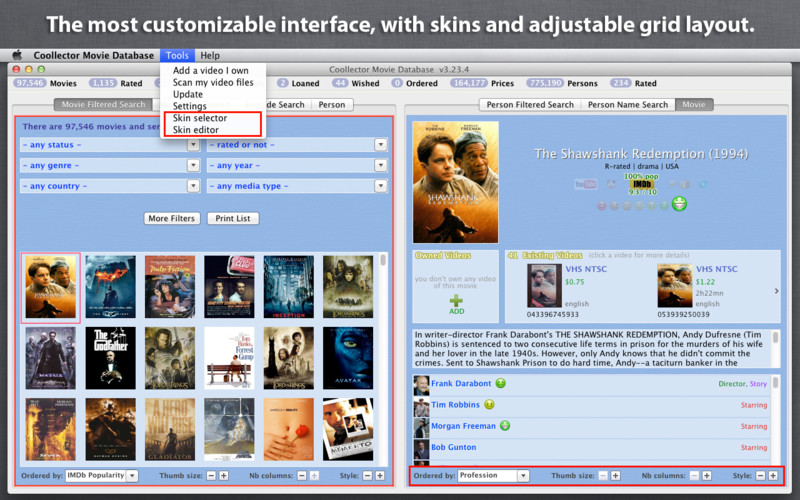
Task: Close the Tools menu in menu bar
Action: (x=177, y=55)
